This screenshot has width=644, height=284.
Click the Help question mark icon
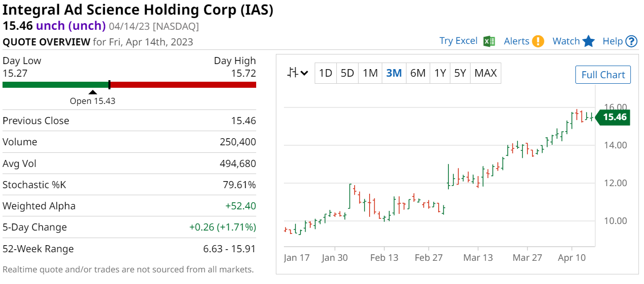pyautogui.click(x=631, y=41)
